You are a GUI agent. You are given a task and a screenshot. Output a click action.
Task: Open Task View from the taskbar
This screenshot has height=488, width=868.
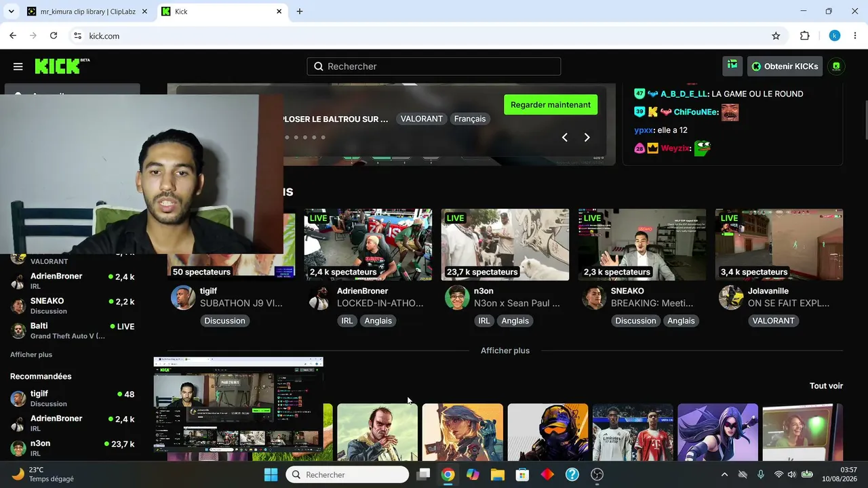423,474
